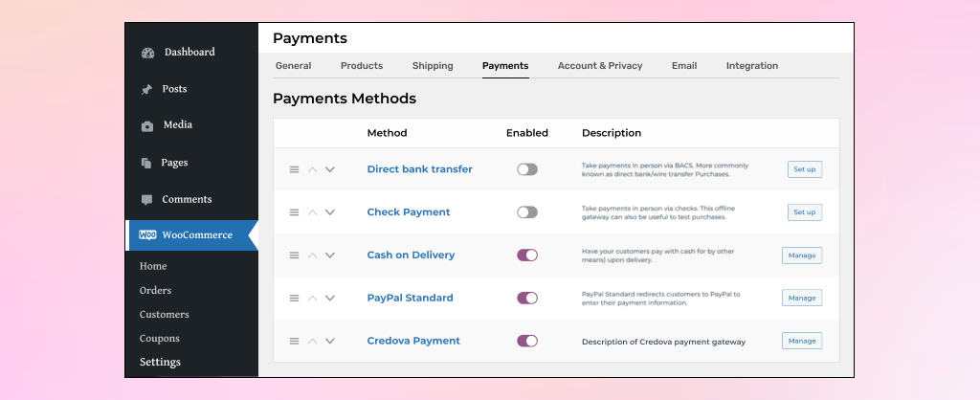Click Manage for Cash on Delivery

802,256
